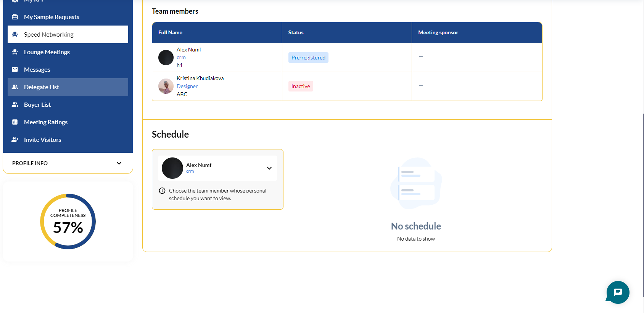Click the My Sample Requests briefcase icon
Image resolution: width=644 pixels, height=313 pixels.
(x=15, y=17)
